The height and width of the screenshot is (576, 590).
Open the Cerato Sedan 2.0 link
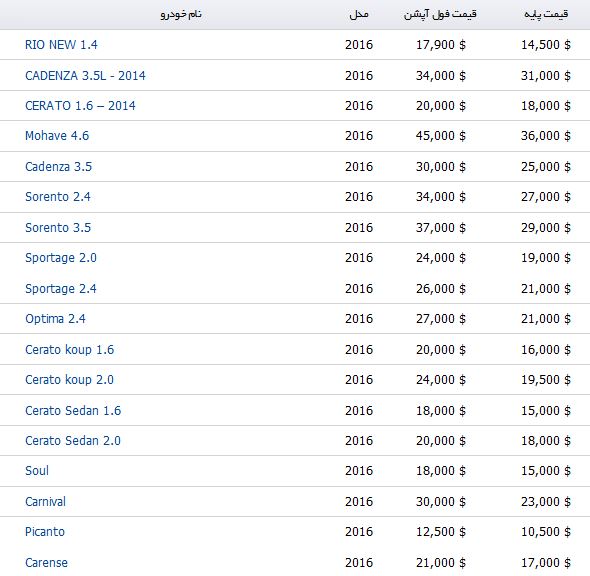73,441
